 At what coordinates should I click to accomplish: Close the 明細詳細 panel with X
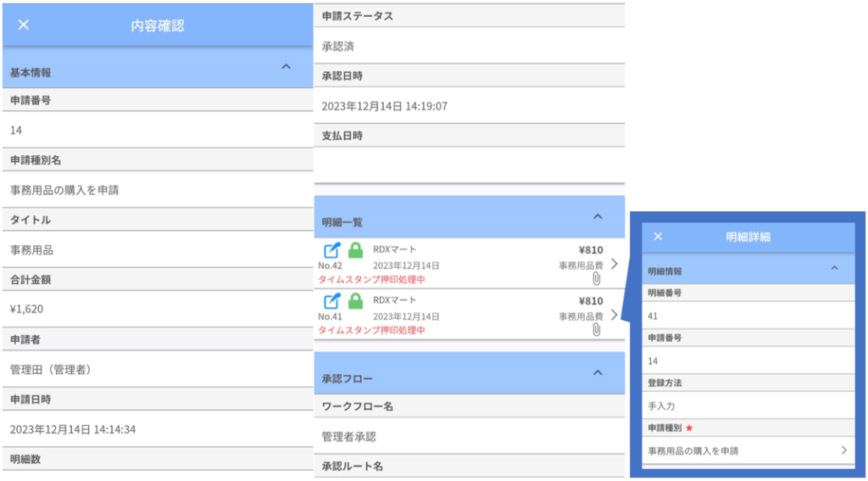click(658, 237)
